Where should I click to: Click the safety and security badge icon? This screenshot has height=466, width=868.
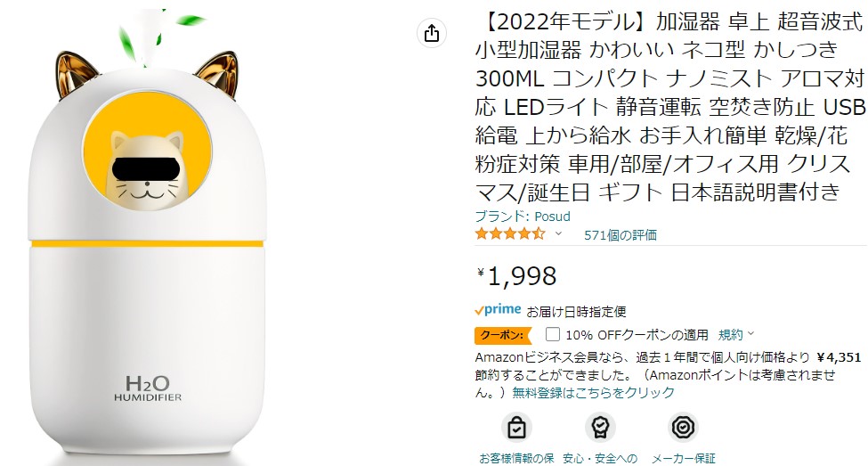pos(600,428)
